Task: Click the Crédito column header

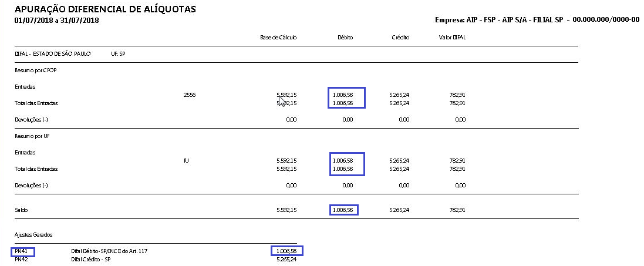Action: (x=400, y=38)
